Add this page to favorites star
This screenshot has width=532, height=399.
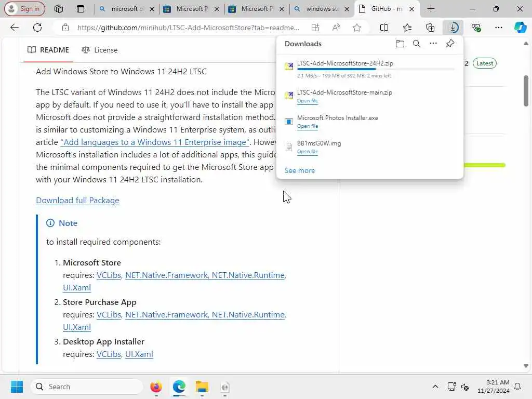[x=356, y=28]
